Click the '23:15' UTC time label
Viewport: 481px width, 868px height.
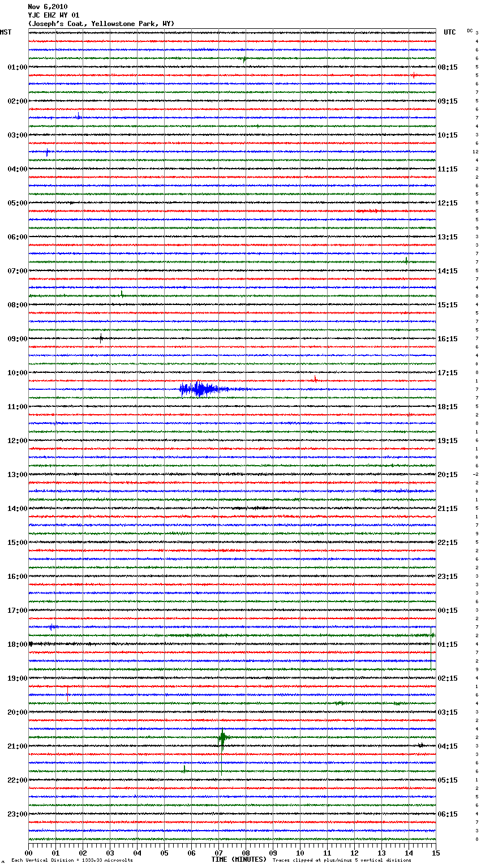(448, 577)
